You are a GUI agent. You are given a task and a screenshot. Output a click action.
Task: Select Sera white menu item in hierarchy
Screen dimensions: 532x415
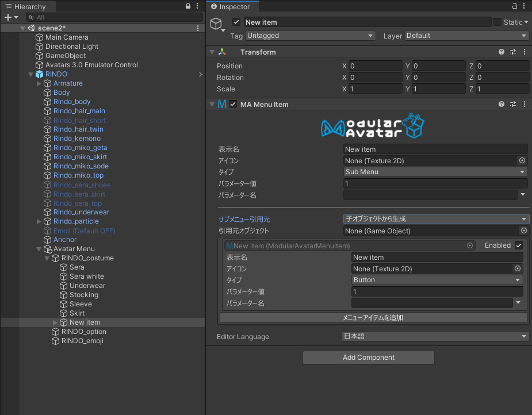[86, 276]
